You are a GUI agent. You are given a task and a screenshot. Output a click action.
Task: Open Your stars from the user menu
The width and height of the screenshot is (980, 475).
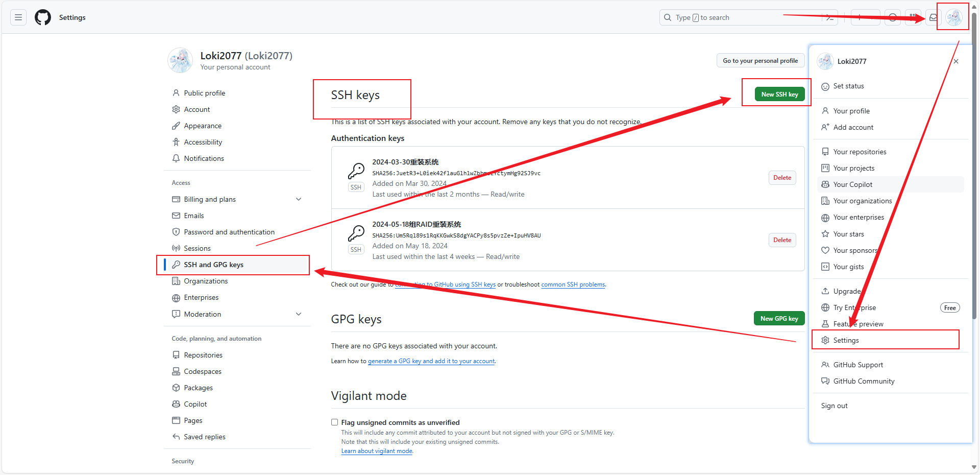tap(891, 234)
